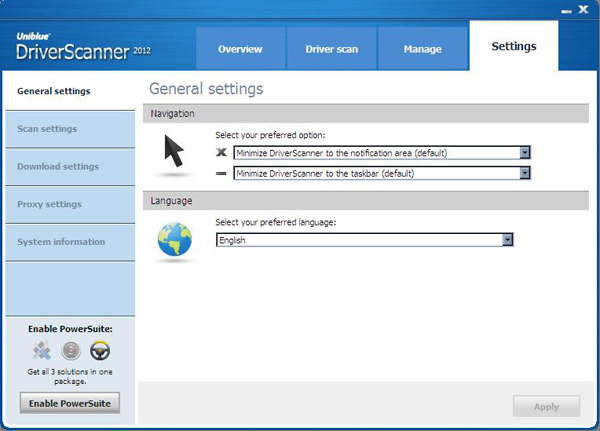This screenshot has height=431, width=600.
Task: Click the Apply button
Action: point(546,406)
